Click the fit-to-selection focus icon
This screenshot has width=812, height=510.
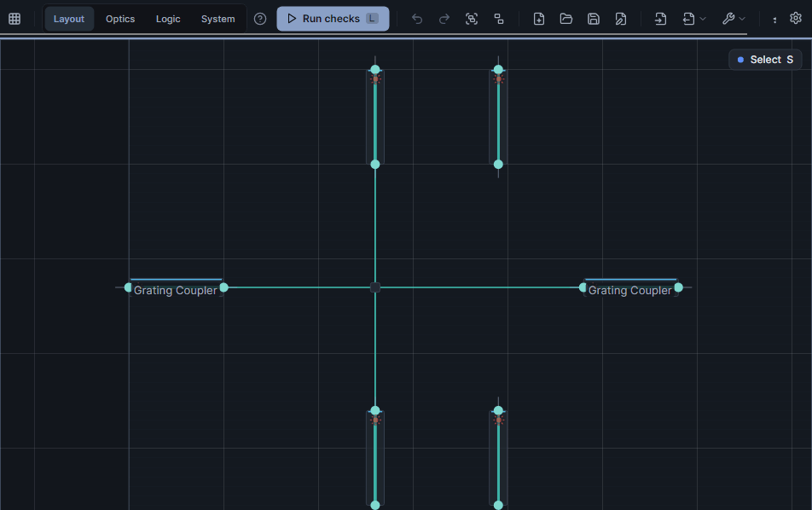point(471,19)
